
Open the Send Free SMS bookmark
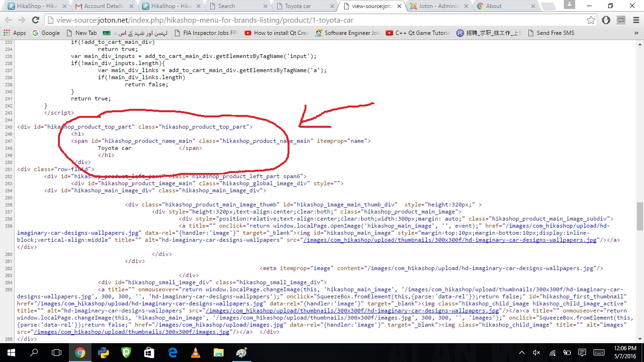tap(551, 33)
